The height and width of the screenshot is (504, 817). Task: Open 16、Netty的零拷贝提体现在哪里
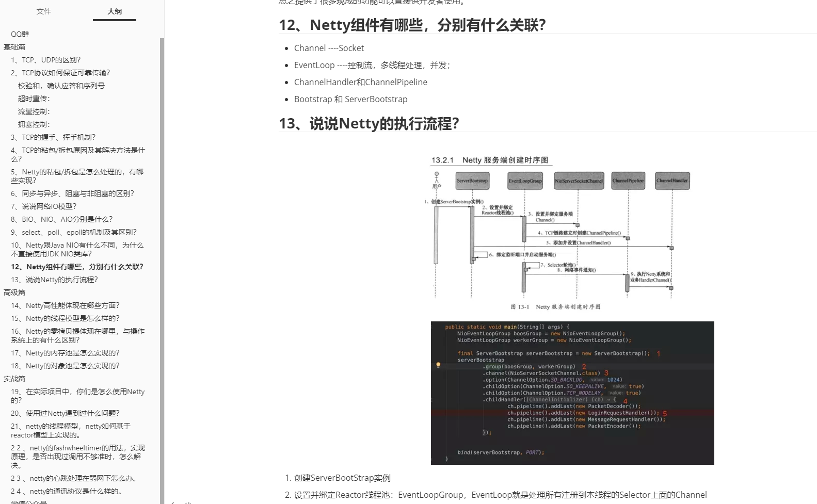click(78, 335)
